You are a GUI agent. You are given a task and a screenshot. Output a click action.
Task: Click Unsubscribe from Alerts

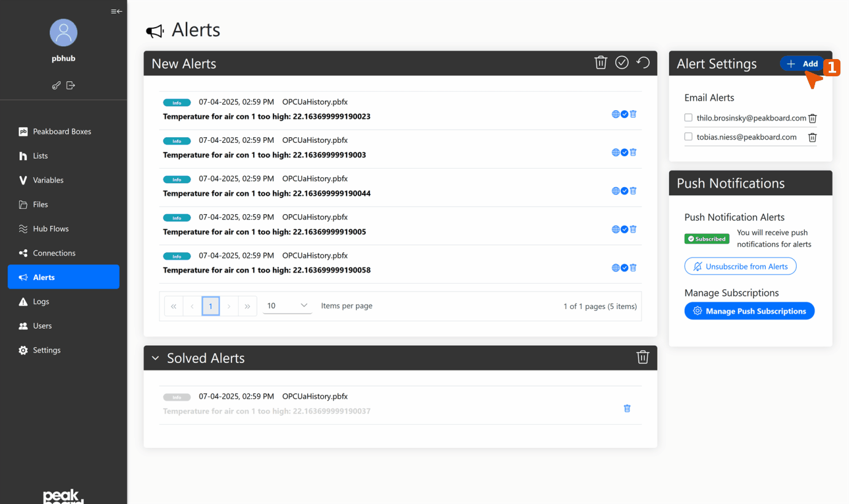[x=740, y=266]
